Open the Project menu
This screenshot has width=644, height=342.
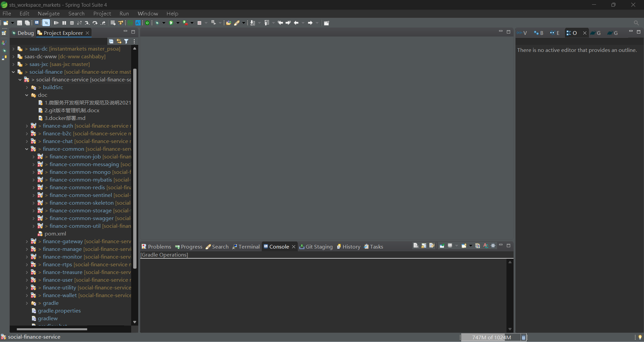point(102,13)
